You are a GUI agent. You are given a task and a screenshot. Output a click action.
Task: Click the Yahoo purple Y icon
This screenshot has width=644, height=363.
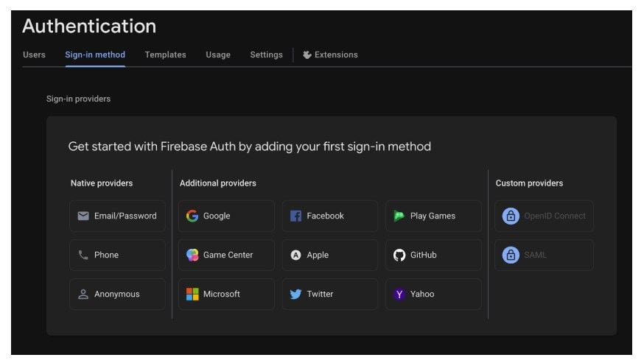point(399,294)
